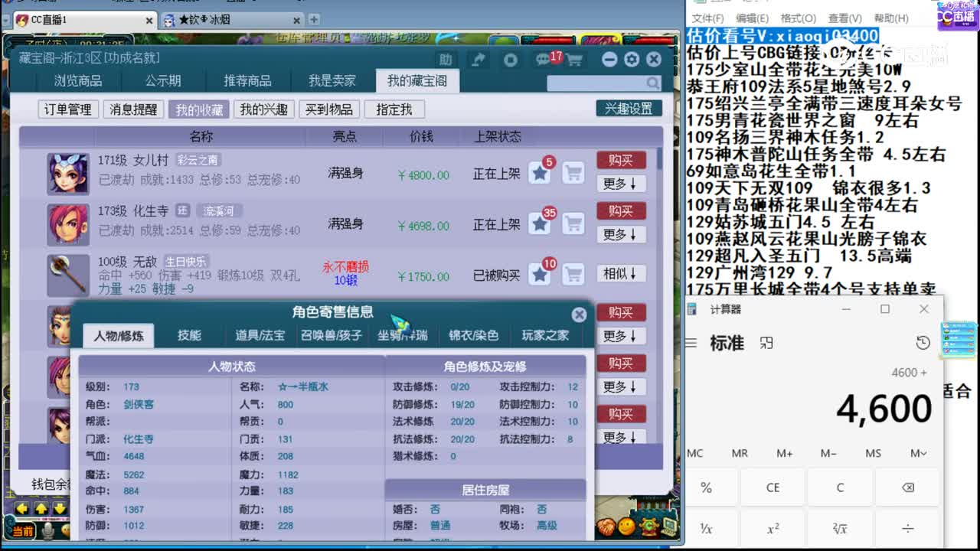Open the 文件(F) menu in Notepad

click(708, 18)
